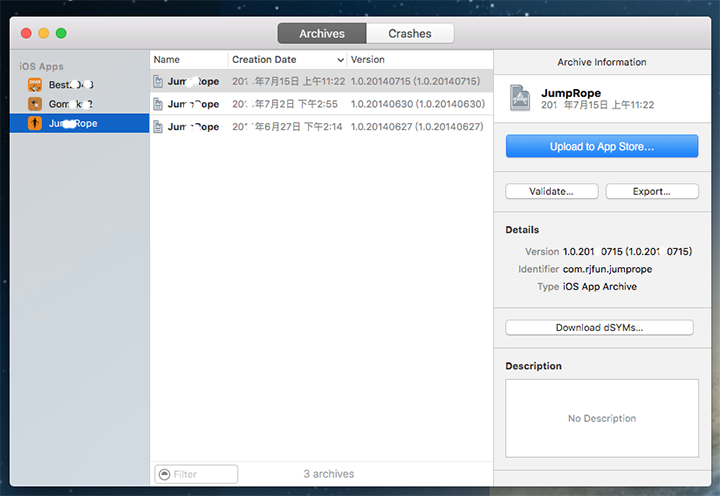This screenshot has height=496, width=720.
Task: Click the iOS App Archive type value
Action: click(600, 287)
